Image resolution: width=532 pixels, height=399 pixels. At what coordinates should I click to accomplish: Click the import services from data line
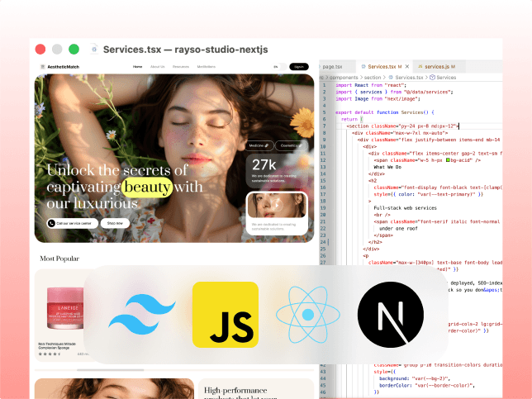(x=394, y=92)
